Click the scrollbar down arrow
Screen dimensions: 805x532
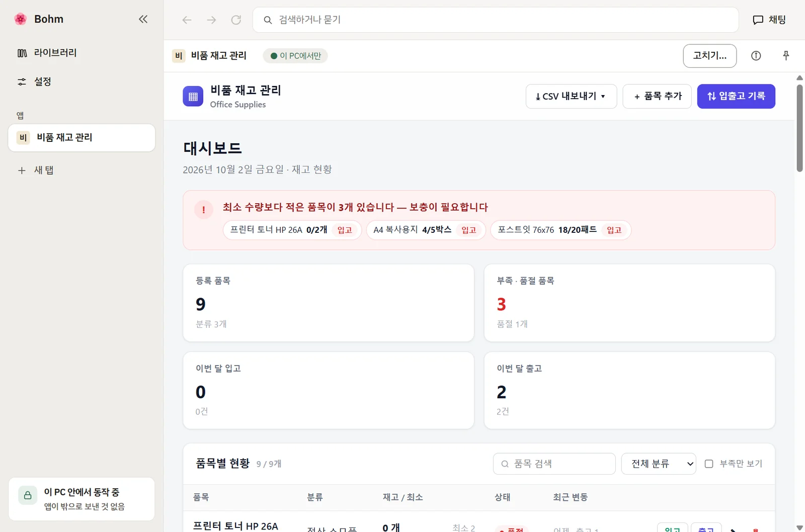799,527
